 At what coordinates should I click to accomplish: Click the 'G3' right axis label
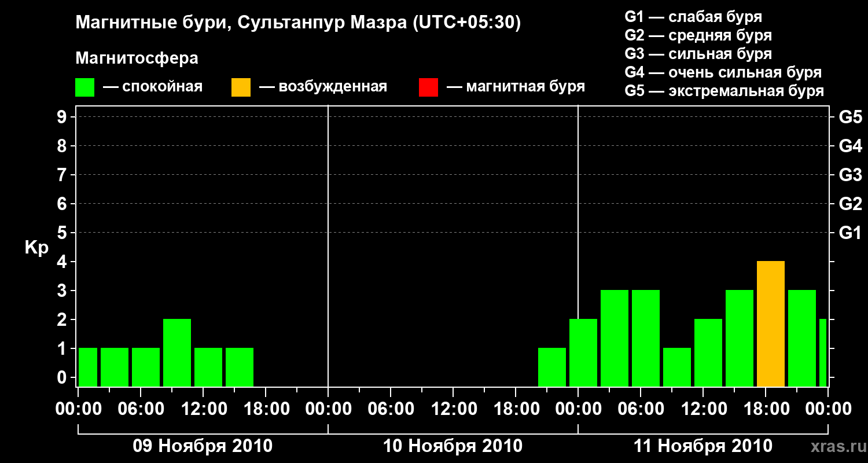click(850, 175)
